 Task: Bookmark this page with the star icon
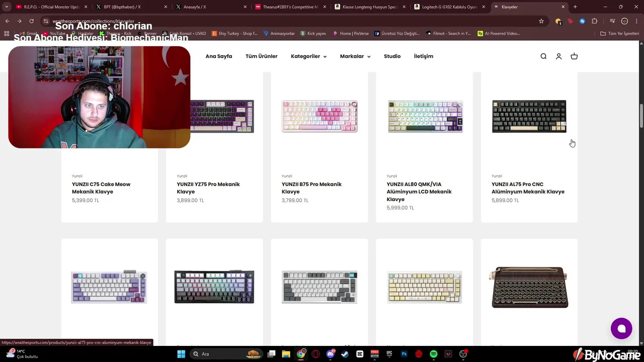541,21
